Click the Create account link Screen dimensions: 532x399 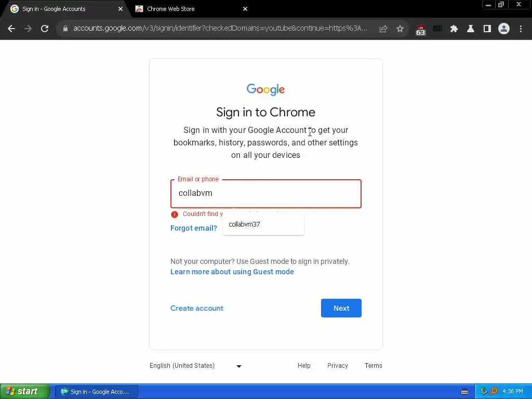(x=196, y=308)
